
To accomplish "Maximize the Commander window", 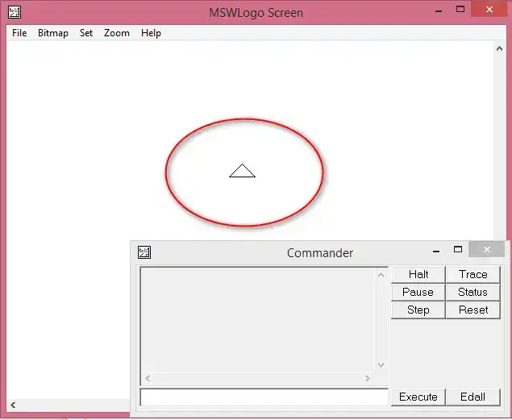I will point(458,250).
